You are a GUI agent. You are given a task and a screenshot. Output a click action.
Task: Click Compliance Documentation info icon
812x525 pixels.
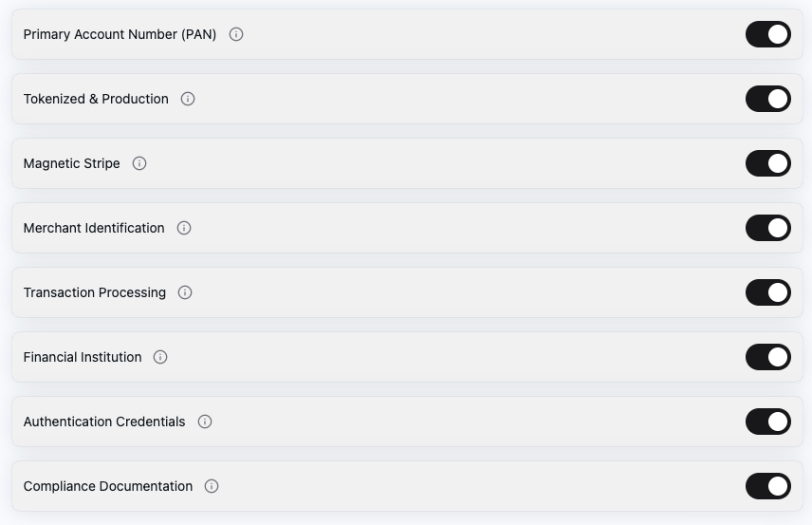[x=212, y=486]
